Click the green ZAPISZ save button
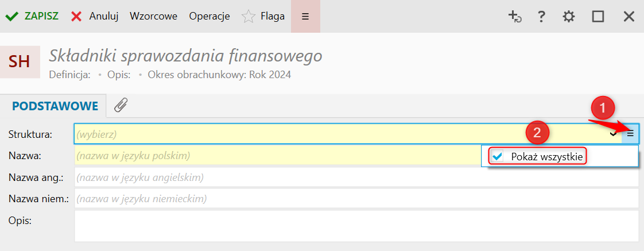Viewport: 644px width, 251px height. click(x=32, y=16)
